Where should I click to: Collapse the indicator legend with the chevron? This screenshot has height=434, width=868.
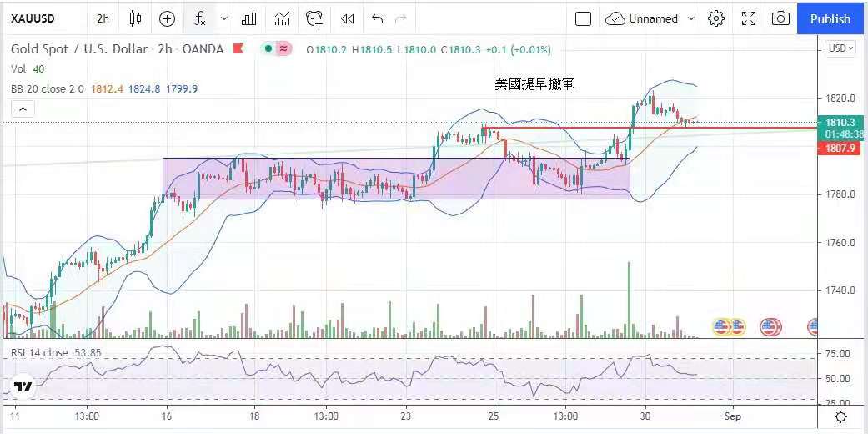click(x=23, y=108)
